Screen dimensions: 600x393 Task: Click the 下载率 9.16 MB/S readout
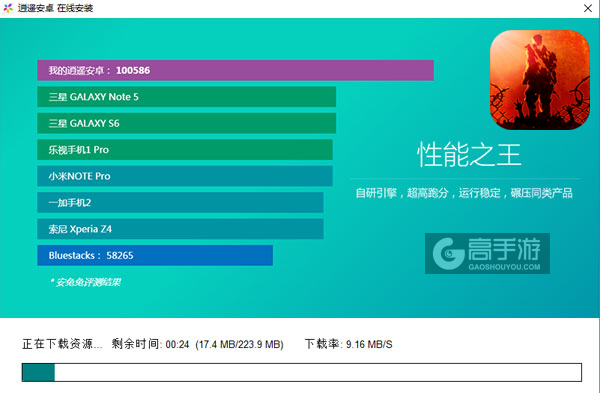tap(349, 344)
